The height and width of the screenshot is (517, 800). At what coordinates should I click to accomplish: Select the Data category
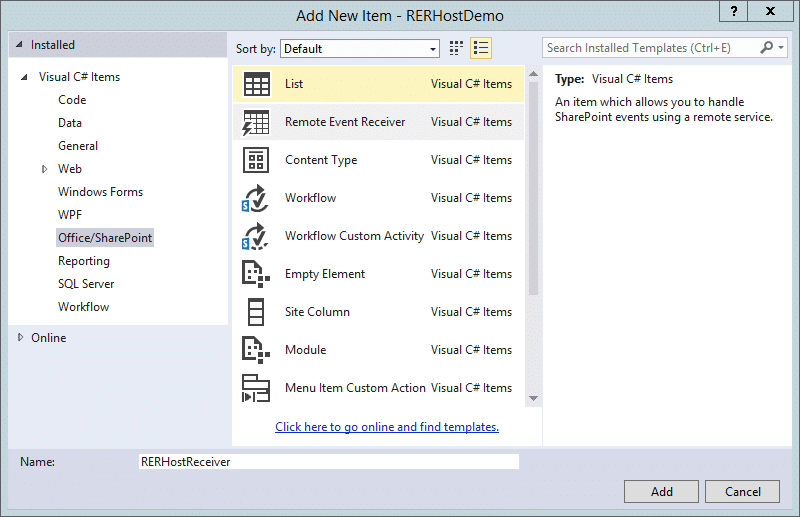[x=70, y=123]
